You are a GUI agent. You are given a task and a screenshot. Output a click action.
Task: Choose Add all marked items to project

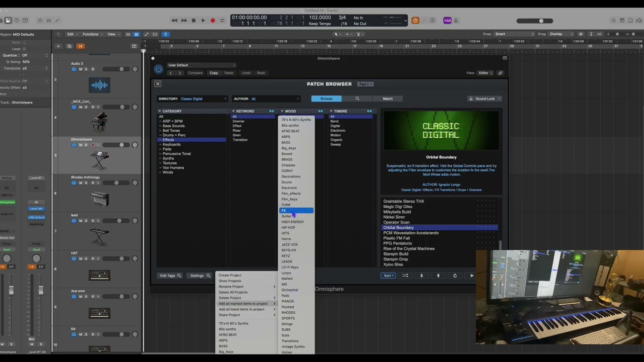coord(247,304)
